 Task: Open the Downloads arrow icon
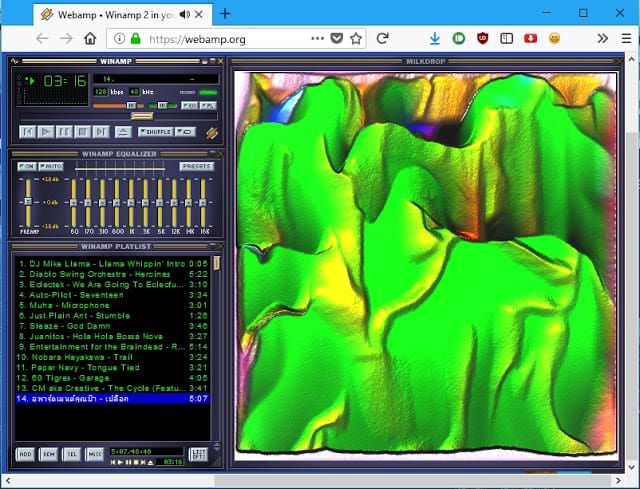435,39
